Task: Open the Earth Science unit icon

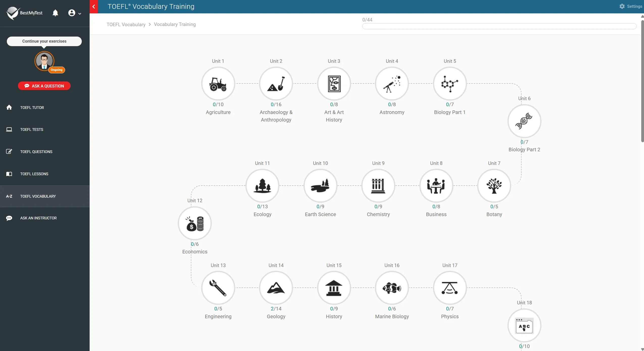Action: coord(320,186)
